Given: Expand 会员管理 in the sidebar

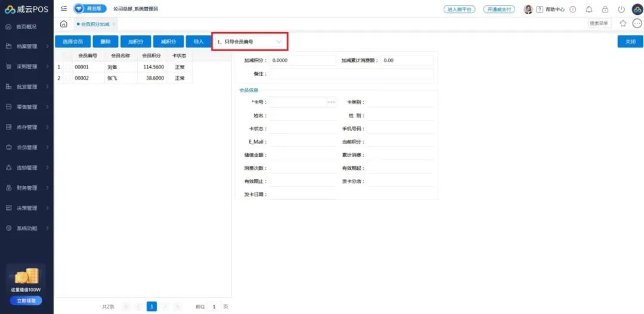Looking at the screenshot, I should point(27,147).
